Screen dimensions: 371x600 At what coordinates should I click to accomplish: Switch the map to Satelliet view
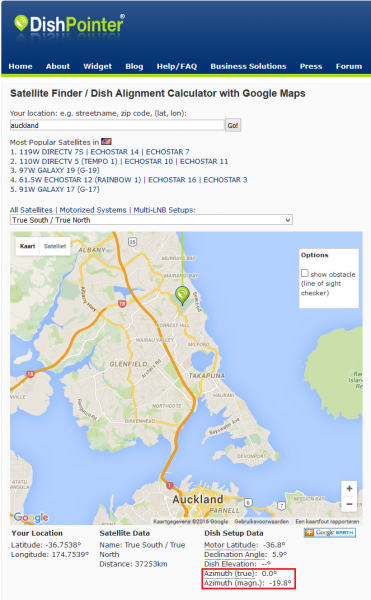coord(55,246)
